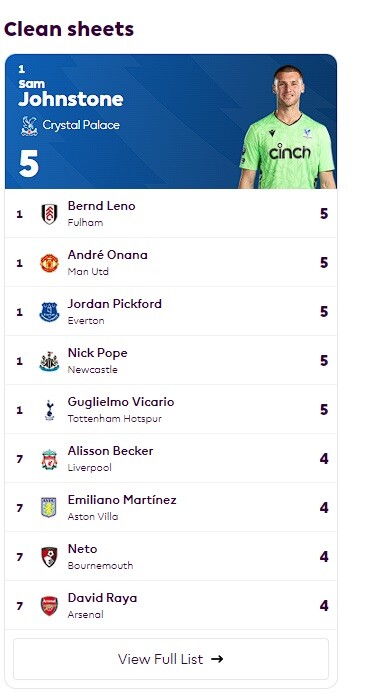The width and height of the screenshot is (373, 692).
Task: Select Emiliano Martínez's name
Action: click(122, 500)
